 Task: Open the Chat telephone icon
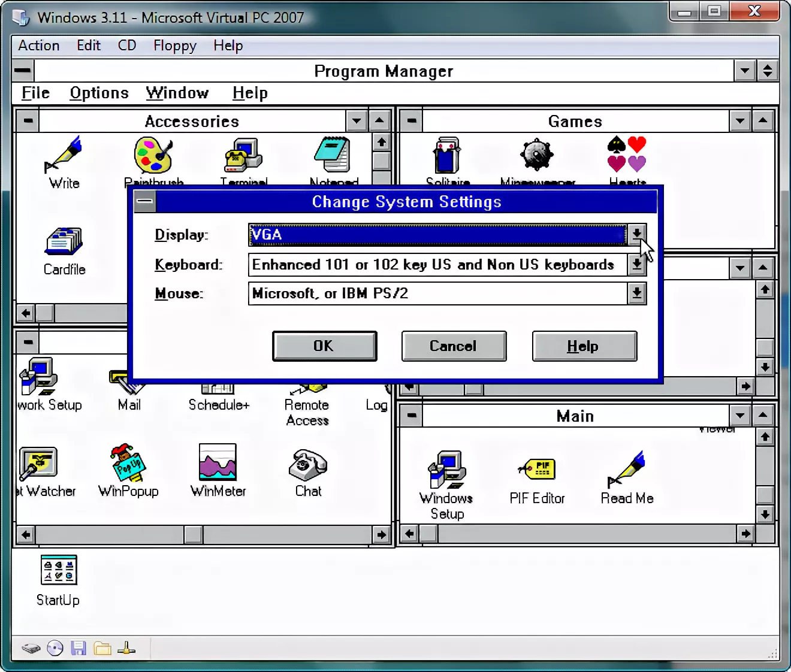pos(308,465)
